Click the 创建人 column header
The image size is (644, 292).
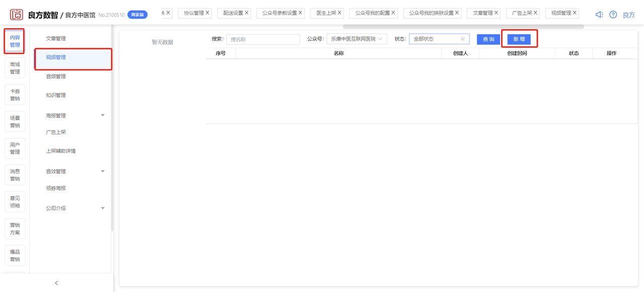[x=460, y=53]
